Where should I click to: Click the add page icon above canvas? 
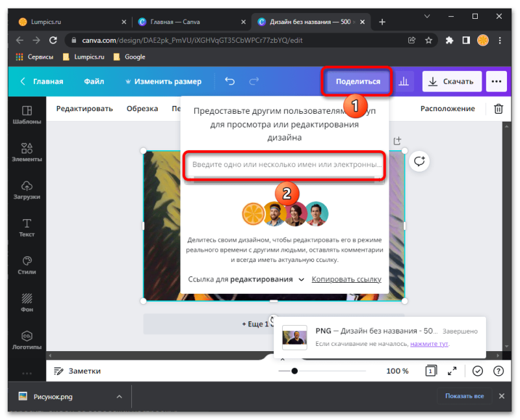(397, 141)
